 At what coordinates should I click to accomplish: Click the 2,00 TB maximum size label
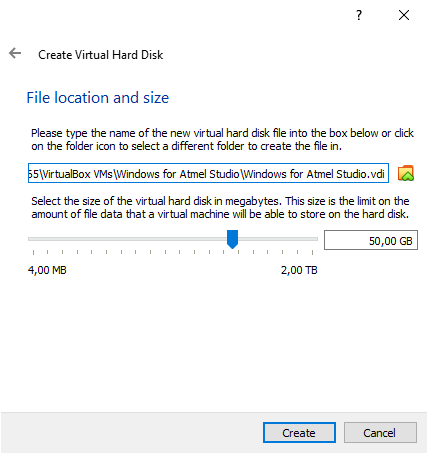[299, 270]
